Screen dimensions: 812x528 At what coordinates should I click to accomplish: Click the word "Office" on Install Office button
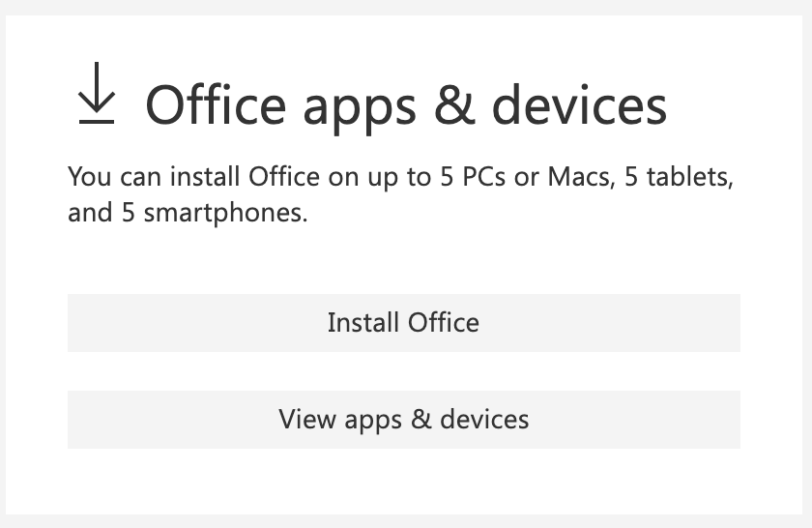tap(444, 322)
